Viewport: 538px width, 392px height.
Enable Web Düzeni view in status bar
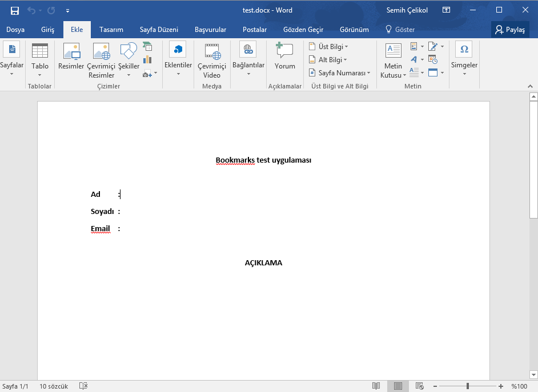click(x=419, y=386)
